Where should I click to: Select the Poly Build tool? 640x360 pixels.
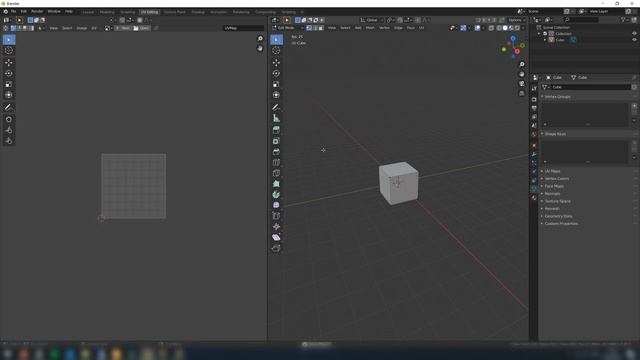[276, 184]
